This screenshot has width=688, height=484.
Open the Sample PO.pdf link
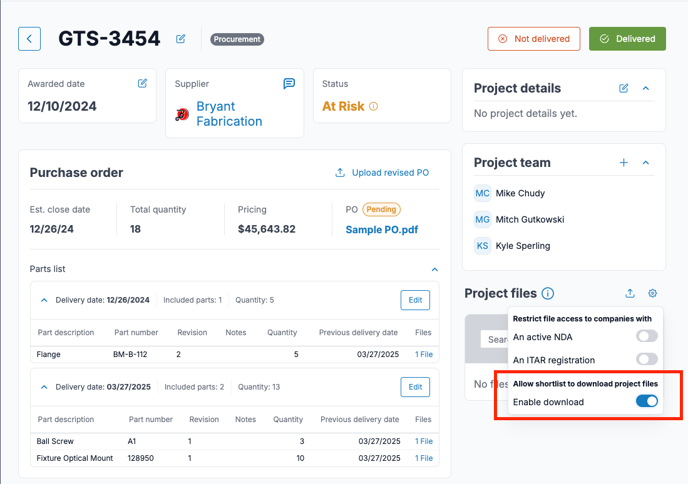pos(381,229)
